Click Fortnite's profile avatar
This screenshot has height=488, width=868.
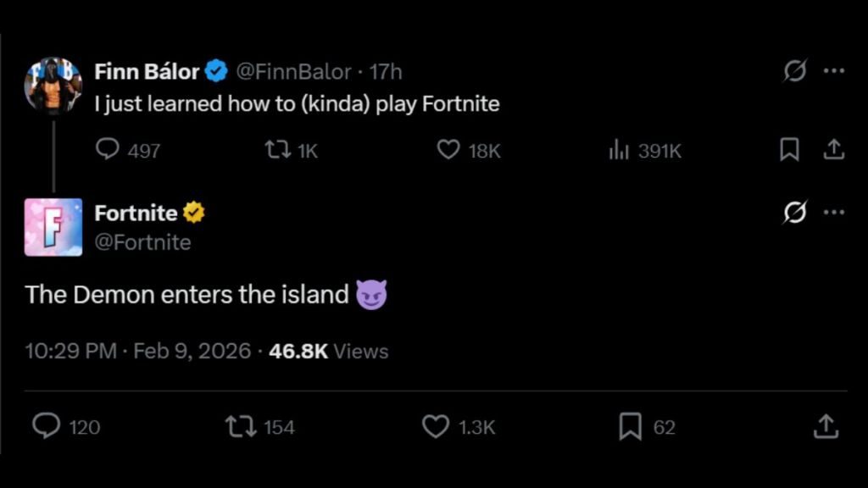53,227
